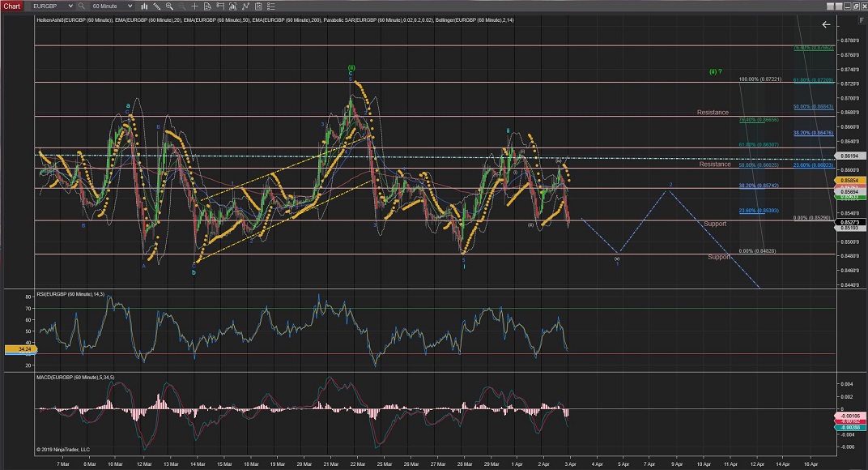Click the 38.20% (0.85742) Fibonacci label
This screenshot has height=470, width=868.
click(x=759, y=186)
